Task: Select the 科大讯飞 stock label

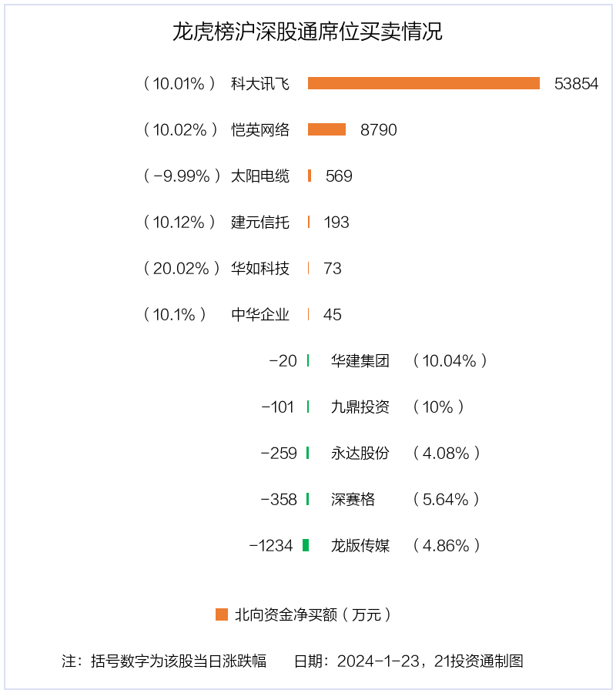Action: pyautogui.click(x=259, y=83)
